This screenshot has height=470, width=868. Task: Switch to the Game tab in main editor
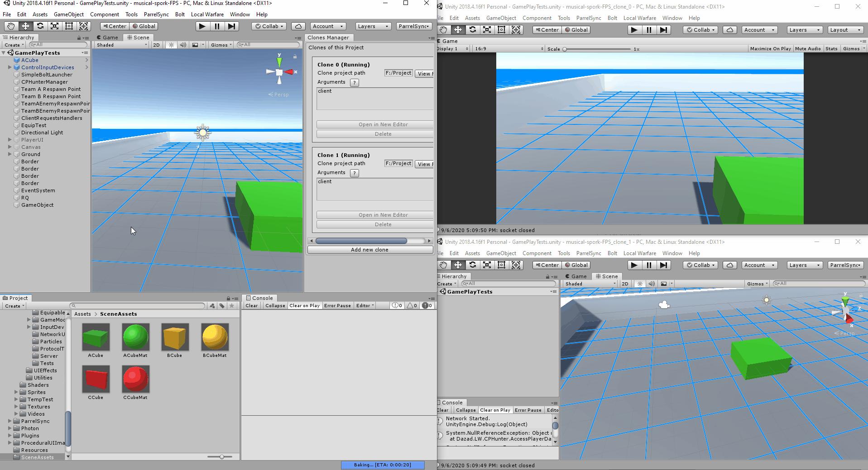(x=107, y=38)
